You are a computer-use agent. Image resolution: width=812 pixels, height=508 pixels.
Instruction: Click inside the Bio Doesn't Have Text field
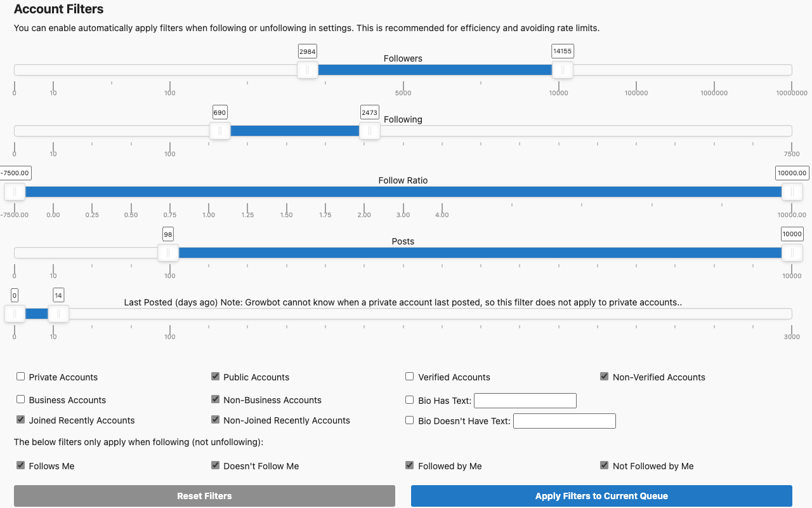click(564, 420)
